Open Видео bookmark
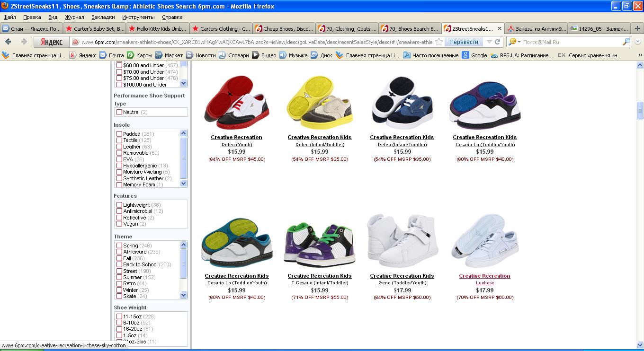 pyautogui.click(x=264, y=55)
